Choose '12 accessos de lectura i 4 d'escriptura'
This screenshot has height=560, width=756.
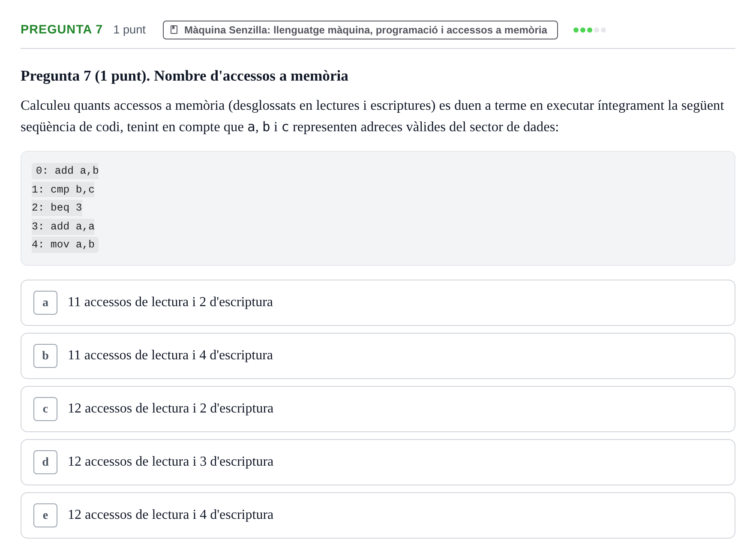click(378, 515)
